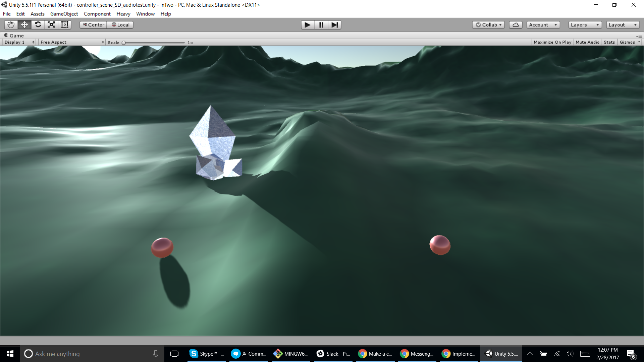Screen dimensions: 644x362
Task: Open the Gizmos dropdown arrow
Action: (x=639, y=42)
